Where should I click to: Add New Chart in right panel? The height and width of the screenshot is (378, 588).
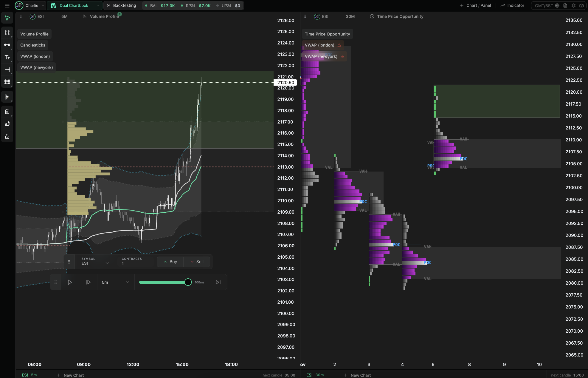[357, 375]
